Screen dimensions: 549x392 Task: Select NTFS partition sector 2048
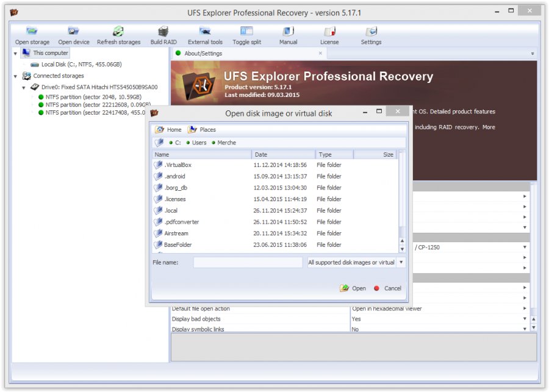tap(90, 97)
